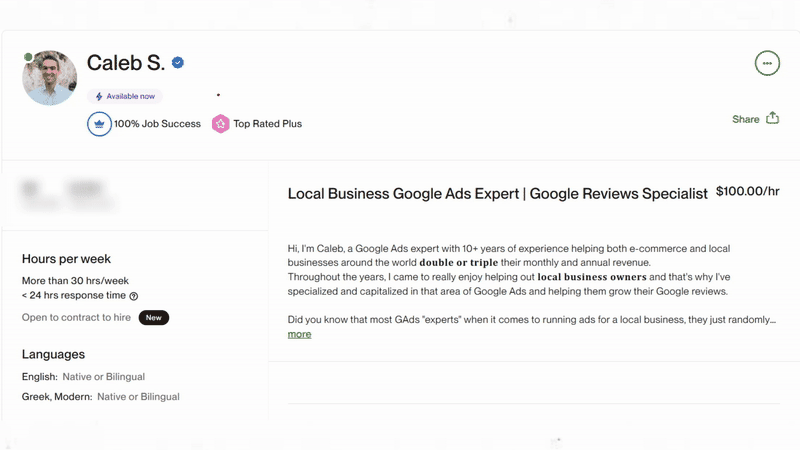Click the lightning bolt Available now icon
The height and width of the screenshot is (450, 800).
coord(99,96)
